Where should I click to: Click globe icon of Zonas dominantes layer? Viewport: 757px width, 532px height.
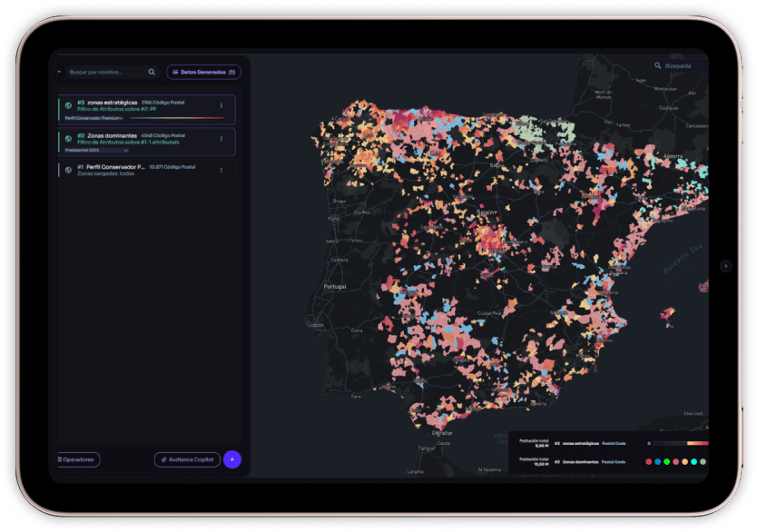(x=68, y=138)
